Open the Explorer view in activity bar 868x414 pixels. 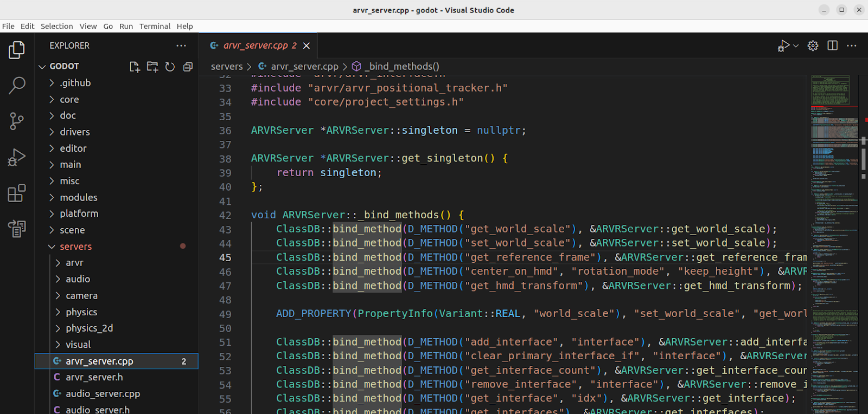[17, 50]
